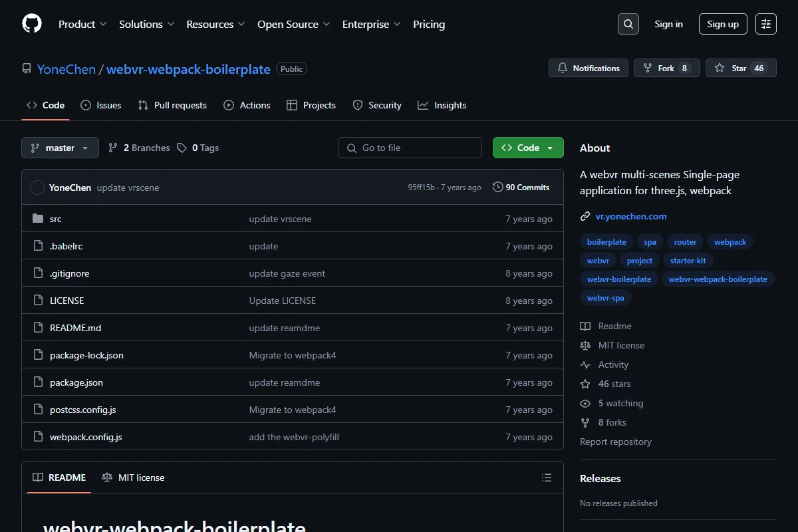Image resolution: width=798 pixels, height=532 pixels.
Task: Open Notifications bell button
Action: click(589, 68)
